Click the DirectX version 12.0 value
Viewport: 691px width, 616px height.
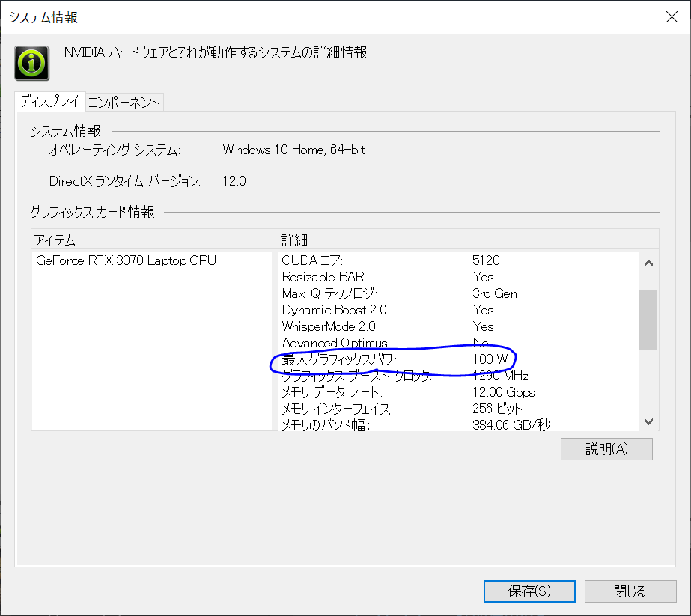(x=234, y=181)
